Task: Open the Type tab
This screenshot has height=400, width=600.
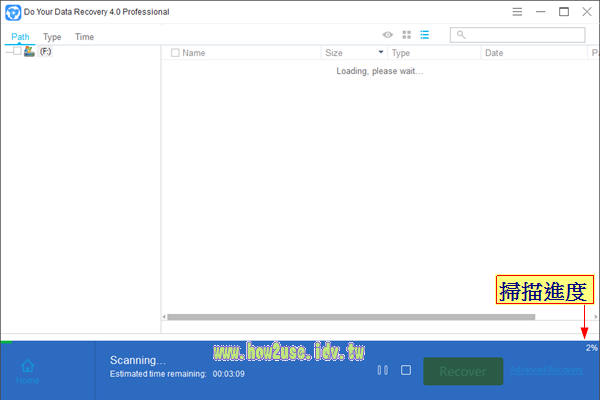Action: tap(52, 37)
